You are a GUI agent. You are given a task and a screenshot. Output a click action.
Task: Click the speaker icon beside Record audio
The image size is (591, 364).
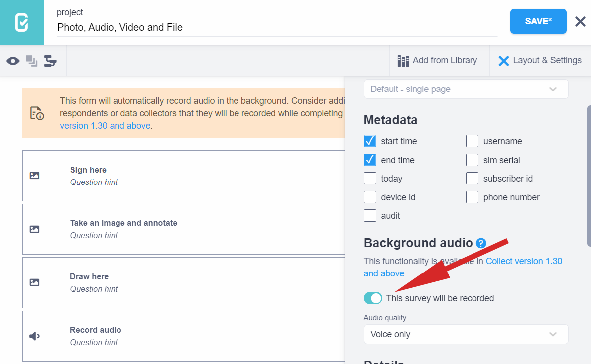pos(35,336)
